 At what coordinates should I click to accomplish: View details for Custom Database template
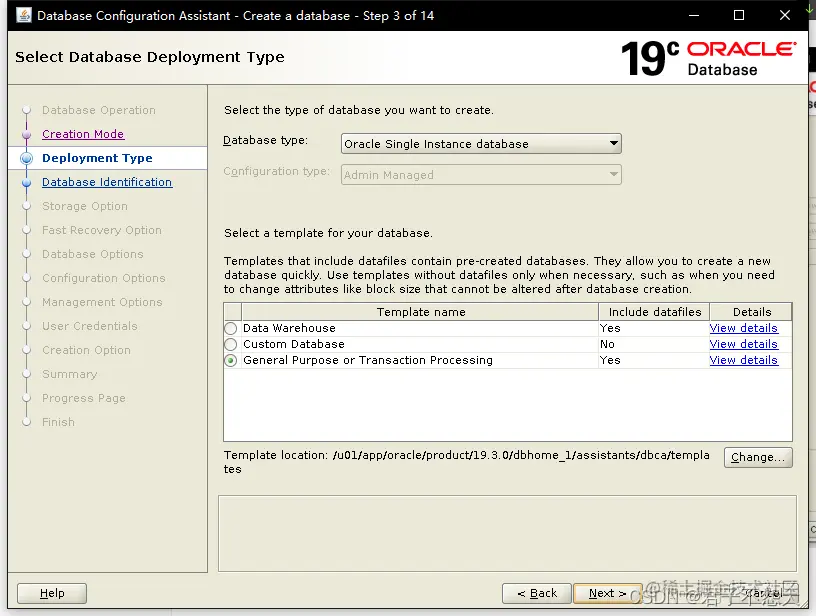743,344
